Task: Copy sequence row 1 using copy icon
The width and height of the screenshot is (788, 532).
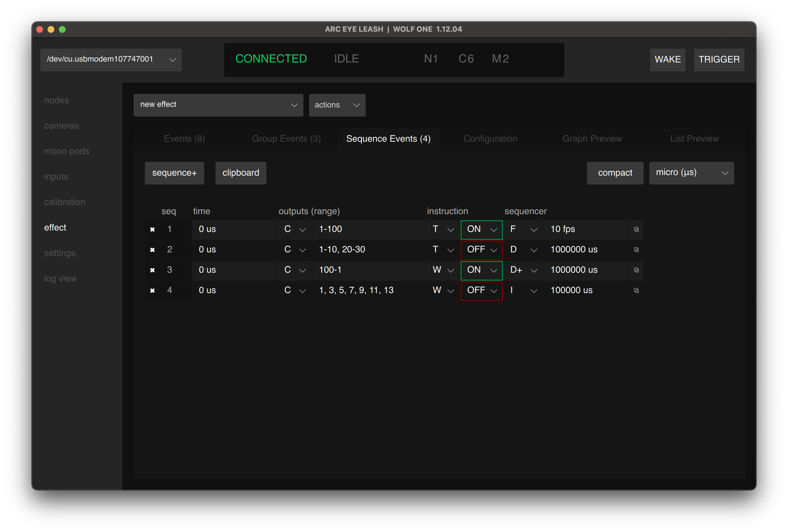Action: click(x=636, y=229)
